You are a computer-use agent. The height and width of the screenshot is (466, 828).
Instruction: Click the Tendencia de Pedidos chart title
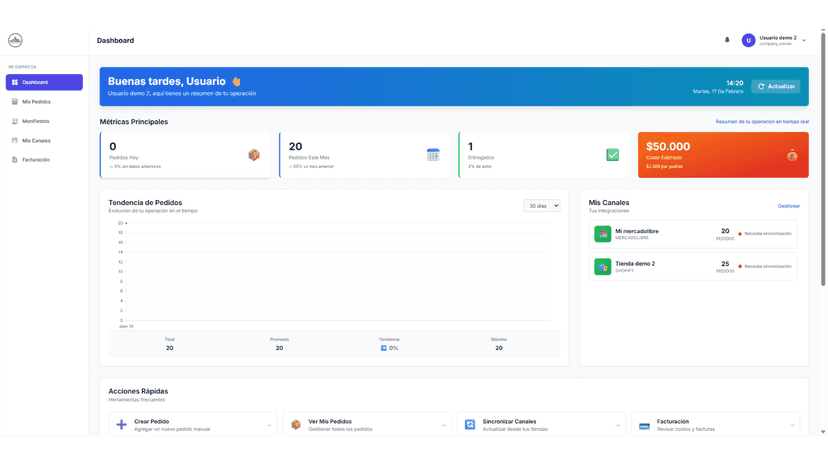coord(145,202)
